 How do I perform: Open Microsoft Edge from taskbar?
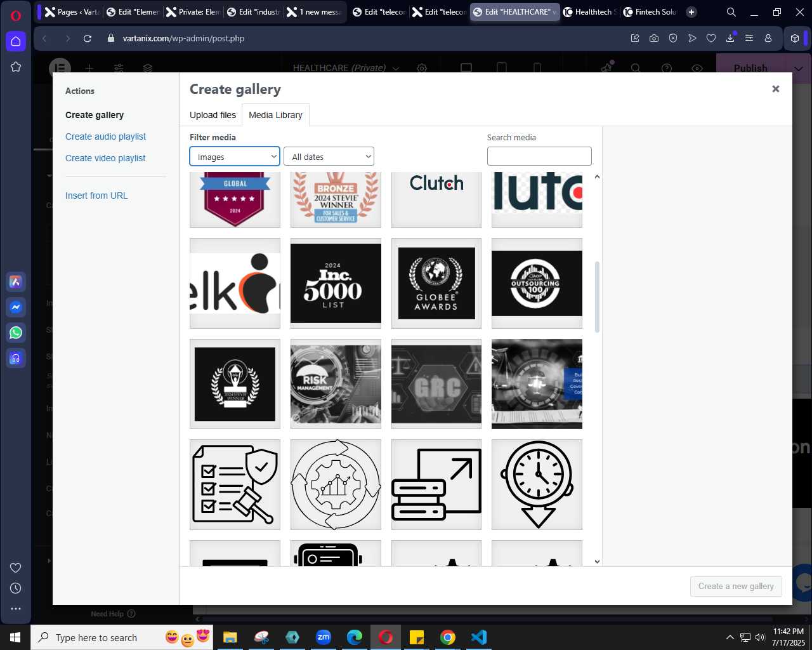coord(355,637)
